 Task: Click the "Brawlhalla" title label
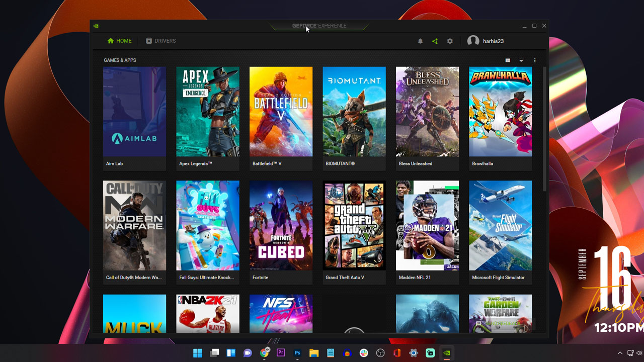point(482,164)
